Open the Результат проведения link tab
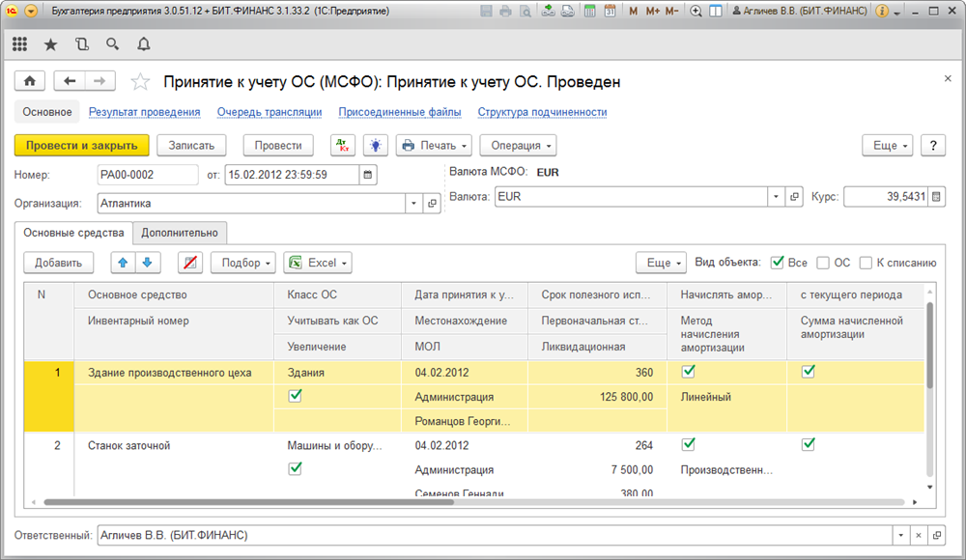The image size is (966, 560). (144, 112)
